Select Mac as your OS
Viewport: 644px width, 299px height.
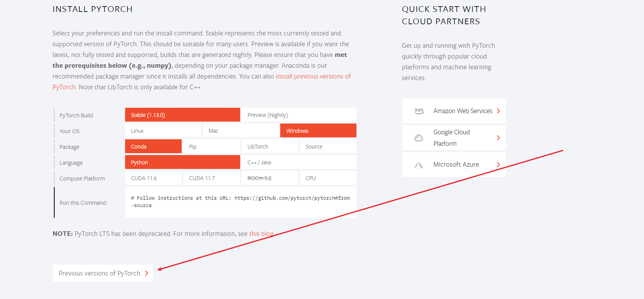pyautogui.click(x=241, y=130)
